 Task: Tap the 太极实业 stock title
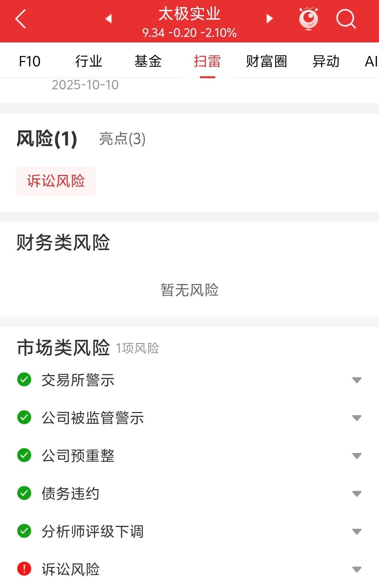(189, 14)
